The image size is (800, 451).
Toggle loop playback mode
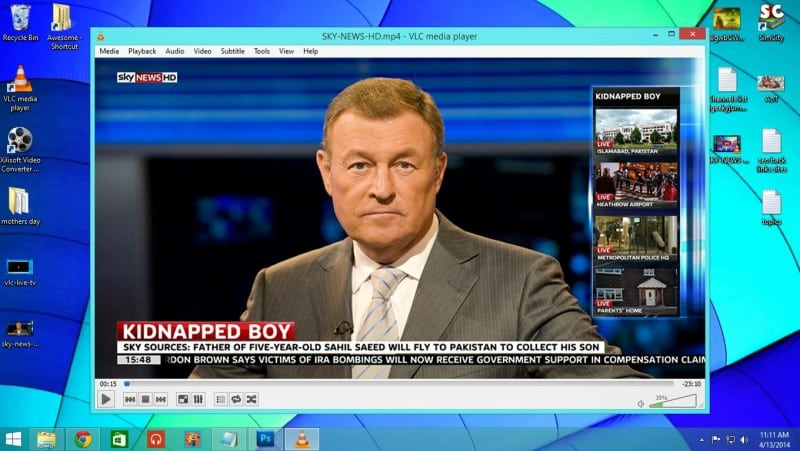click(x=236, y=399)
